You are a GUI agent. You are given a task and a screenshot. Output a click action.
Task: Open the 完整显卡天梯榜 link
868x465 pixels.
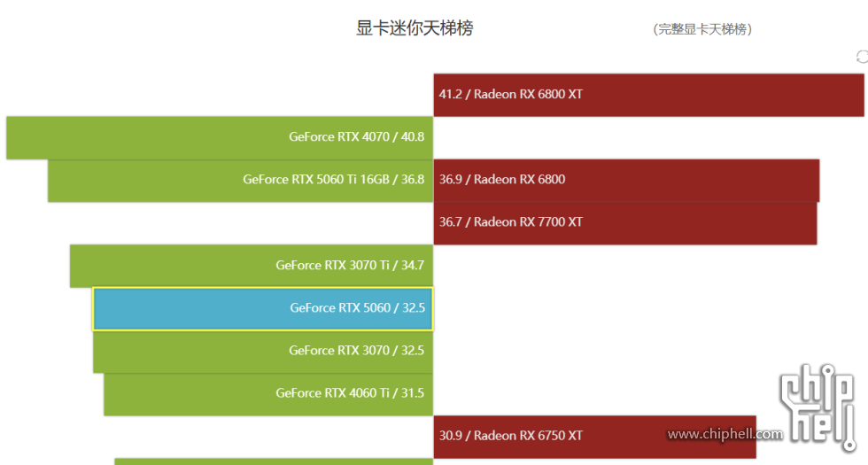point(701,28)
